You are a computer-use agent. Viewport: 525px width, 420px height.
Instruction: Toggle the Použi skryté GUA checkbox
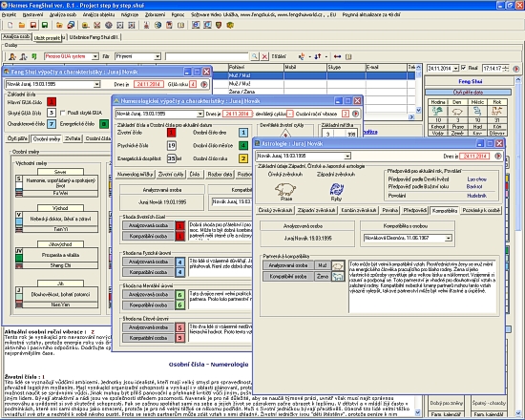(63, 113)
